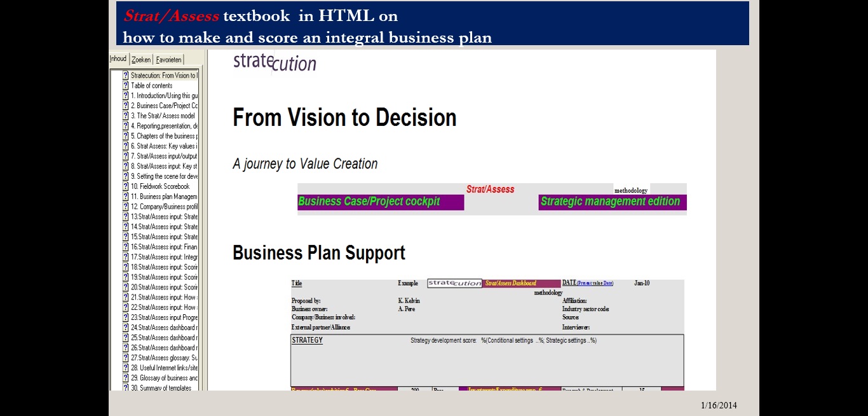Select '11. Business plan Management' entry

click(x=164, y=197)
